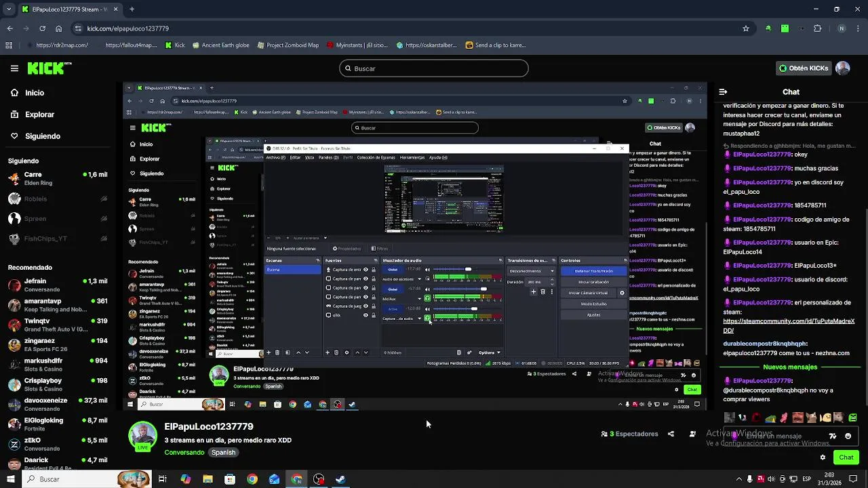Open Jefrain's channel in Recomendado
Viewport: 868px width, 488px height.
click(x=58, y=285)
